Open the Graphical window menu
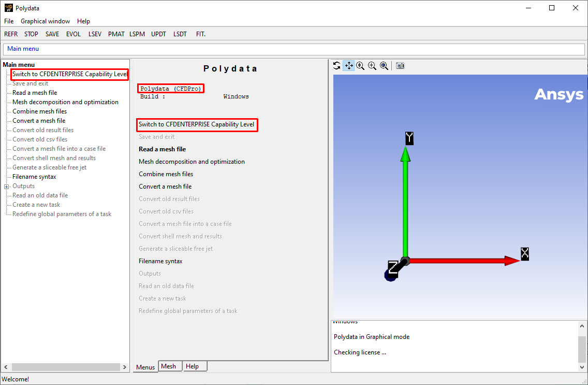This screenshot has width=588, height=385. point(45,21)
